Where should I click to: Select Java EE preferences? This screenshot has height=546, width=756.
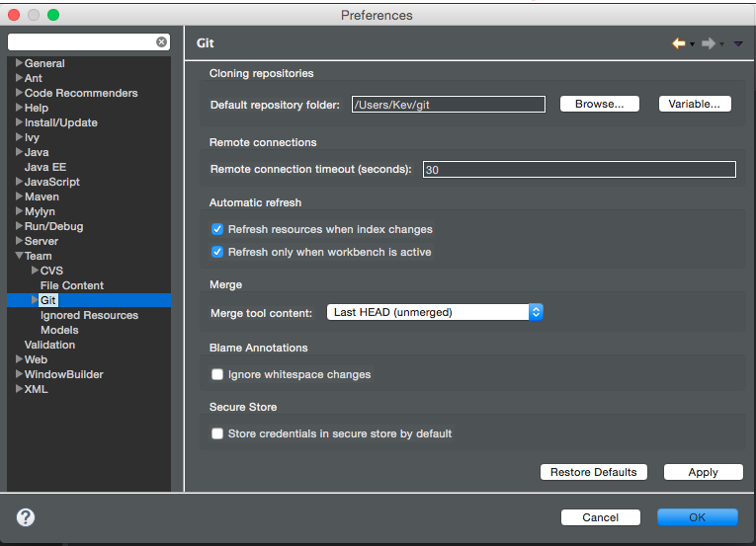45,167
